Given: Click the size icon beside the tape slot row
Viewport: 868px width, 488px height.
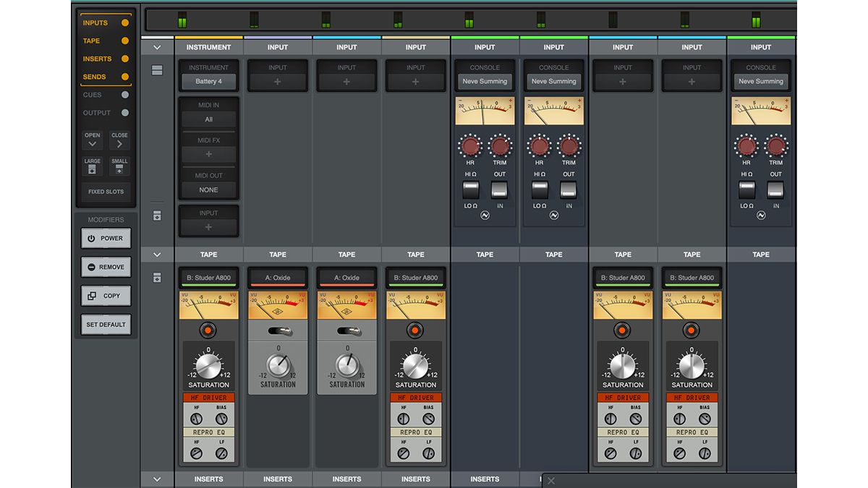Looking at the screenshot, I should click(x=157, y=278).
